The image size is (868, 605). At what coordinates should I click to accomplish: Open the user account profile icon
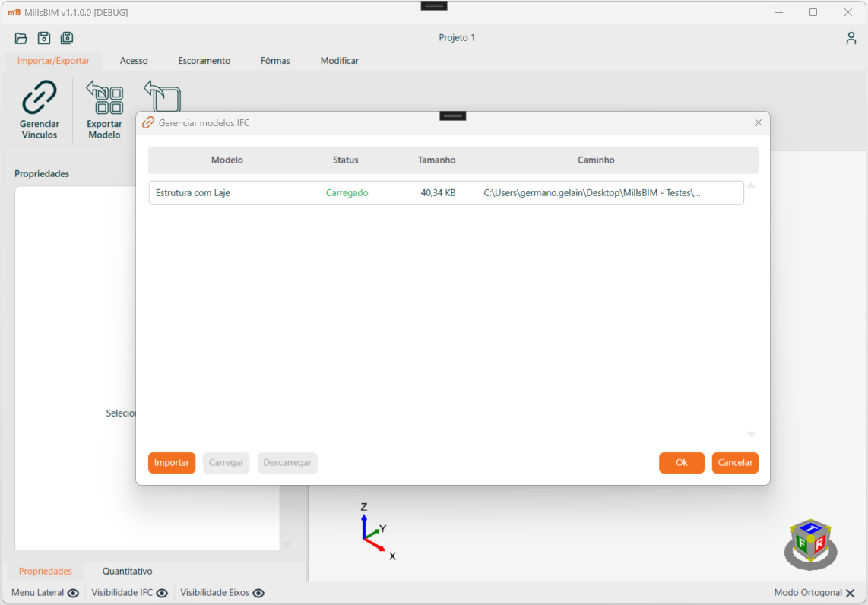(x=851, y=38)
